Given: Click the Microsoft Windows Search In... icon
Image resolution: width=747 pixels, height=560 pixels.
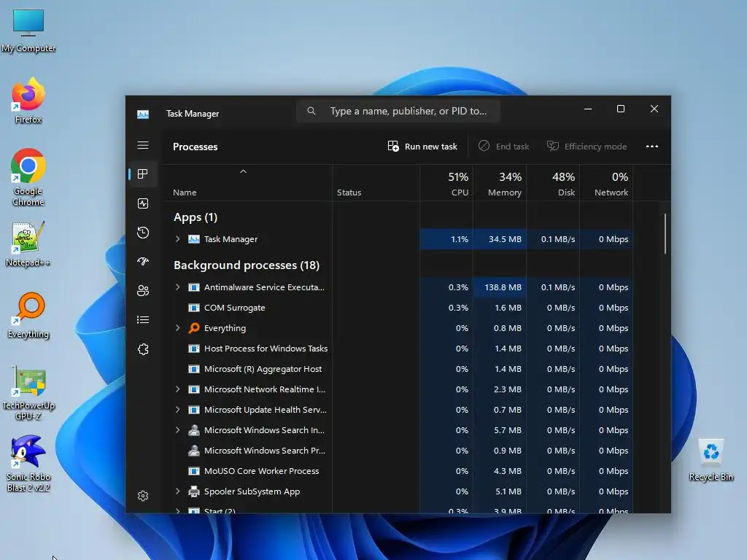Looking at the screenshot, I should click(x=194, y=430).
